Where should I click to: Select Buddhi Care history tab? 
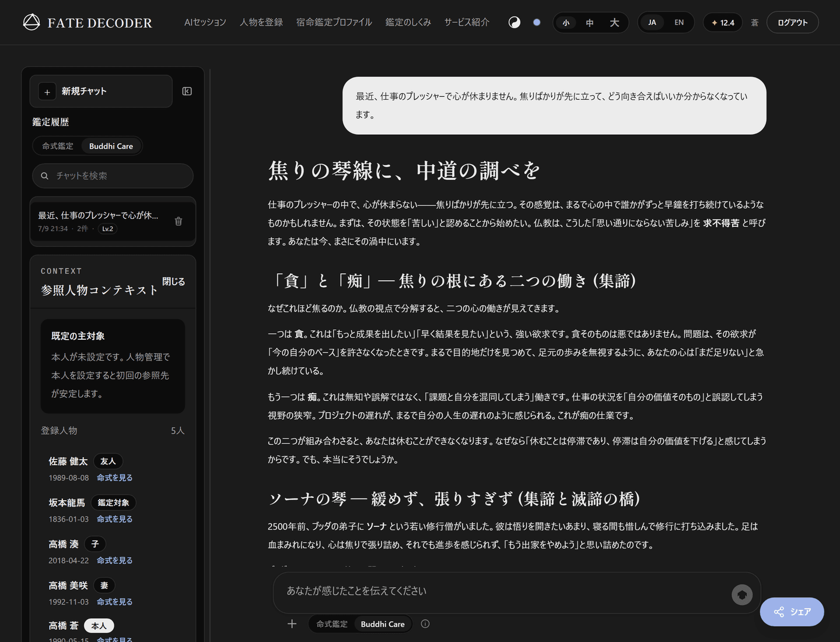(x=111, y=146)
